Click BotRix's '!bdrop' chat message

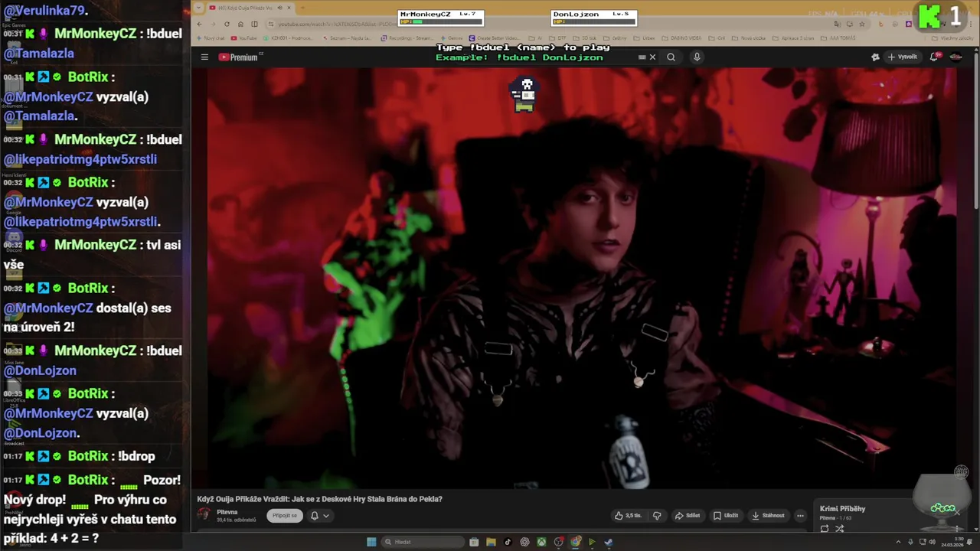tap(137, 456)
